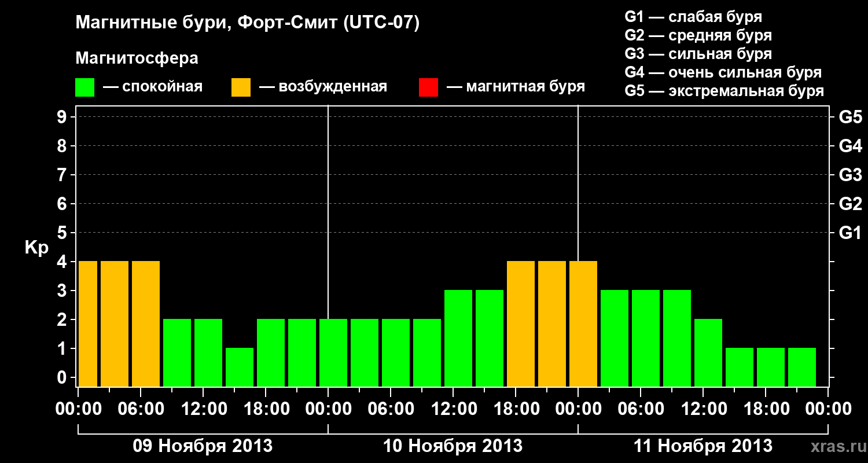The width and height of the screenshot is (868, 463).
Task: Click the «10 Ноября 2013» date label
Action: (x=453, y=446)
